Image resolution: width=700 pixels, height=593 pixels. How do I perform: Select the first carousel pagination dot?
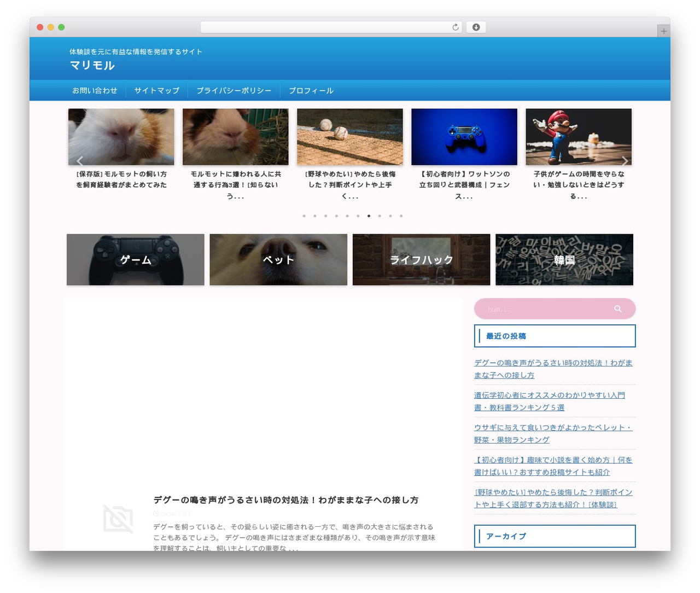[x=304, y=216]
